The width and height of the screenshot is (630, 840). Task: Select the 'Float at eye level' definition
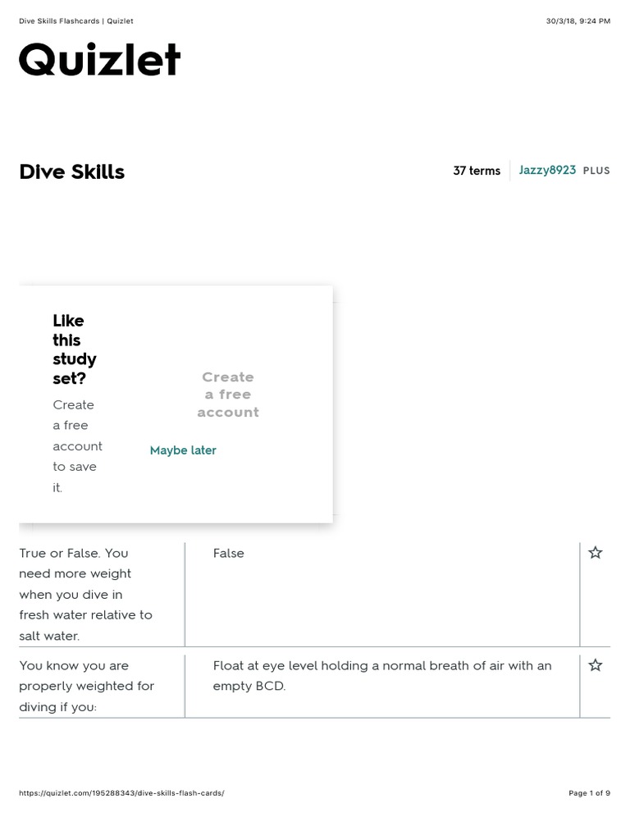point(382,676)
